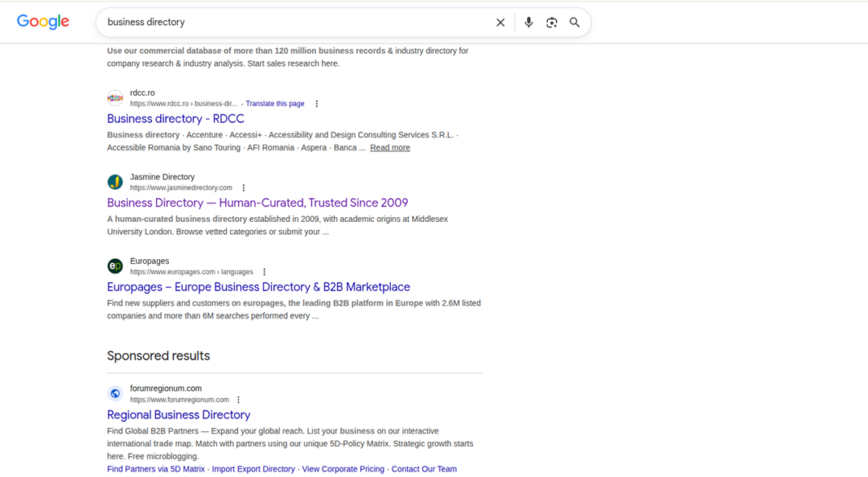The image size is (868, 477).
Task: Click the https://www.jasminedirectory.com URL
Action: pyautogui.click(x=181, y=188)
